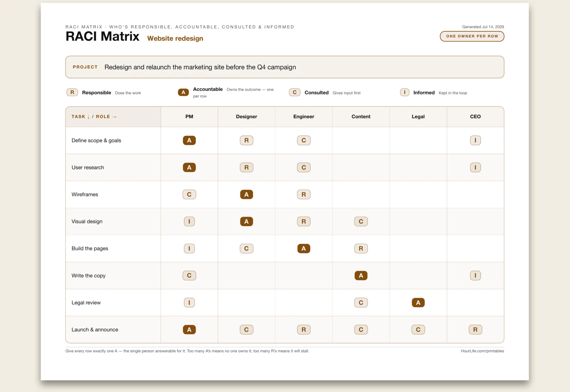Click the Build the pages task label
Viewport: 570px width, 392px height.
pyautogui.click(x=90, y=249)
